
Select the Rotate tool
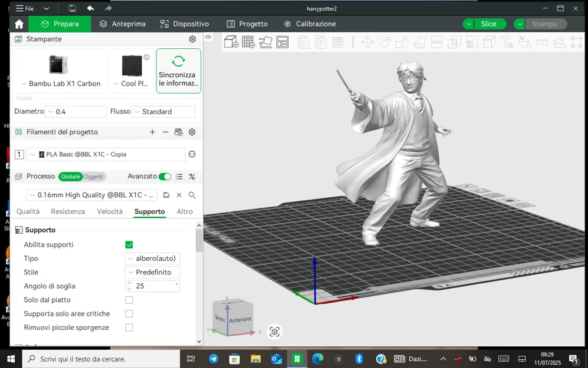pyautogui.click(x=385, y=42)
